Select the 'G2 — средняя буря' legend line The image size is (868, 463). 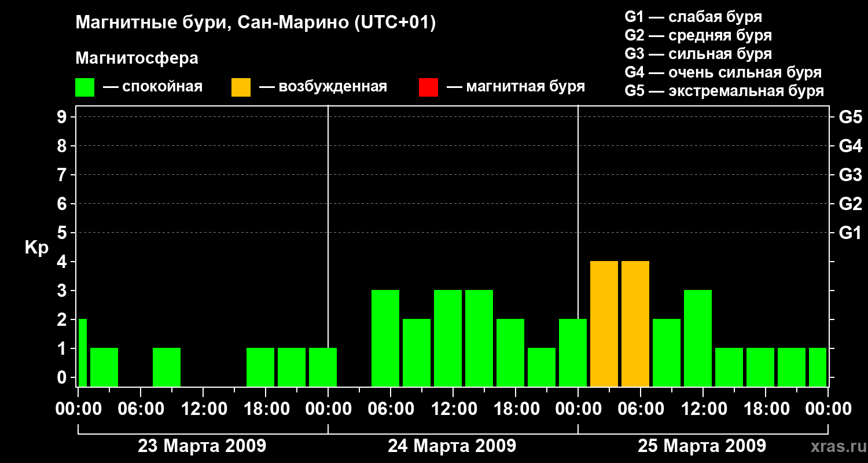[x=698, y=35]
